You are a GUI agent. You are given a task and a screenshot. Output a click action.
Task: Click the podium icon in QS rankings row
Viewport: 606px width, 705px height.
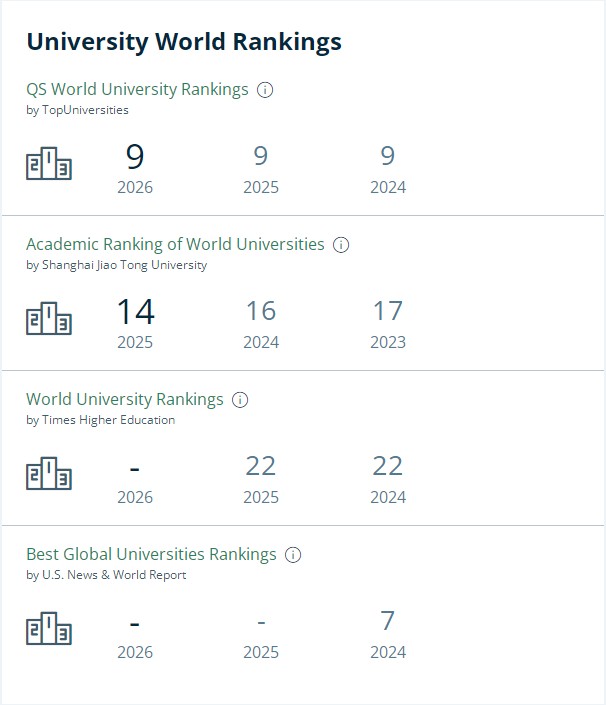tap(49, 164)
